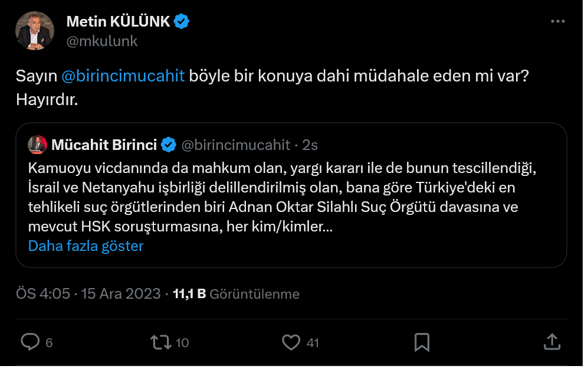588x369 pixels.
Task: Click the @mkulunk username
Action: (103, 41)
